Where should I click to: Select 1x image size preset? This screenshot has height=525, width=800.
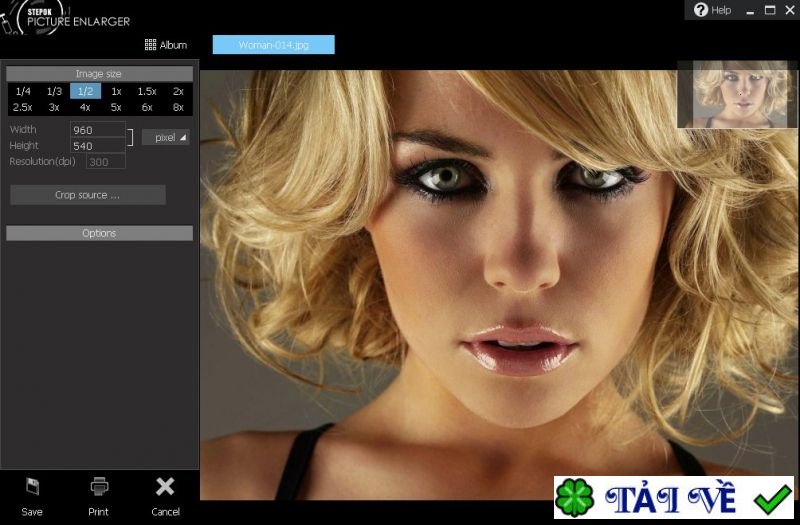(x=116, y=91)
